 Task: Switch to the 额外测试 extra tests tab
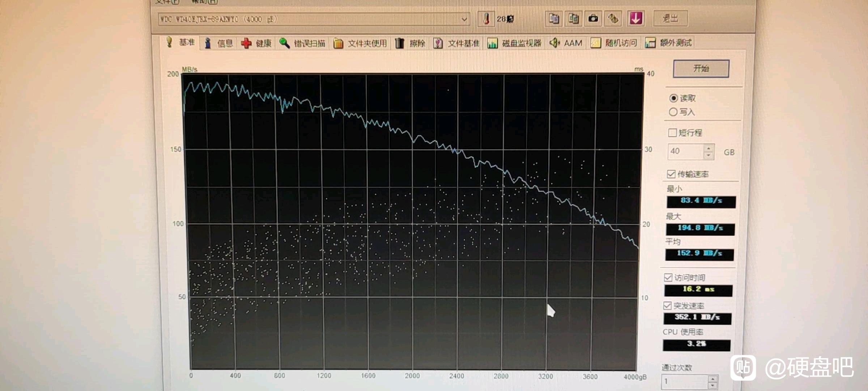pyautogui.click(x=668, y=43)
